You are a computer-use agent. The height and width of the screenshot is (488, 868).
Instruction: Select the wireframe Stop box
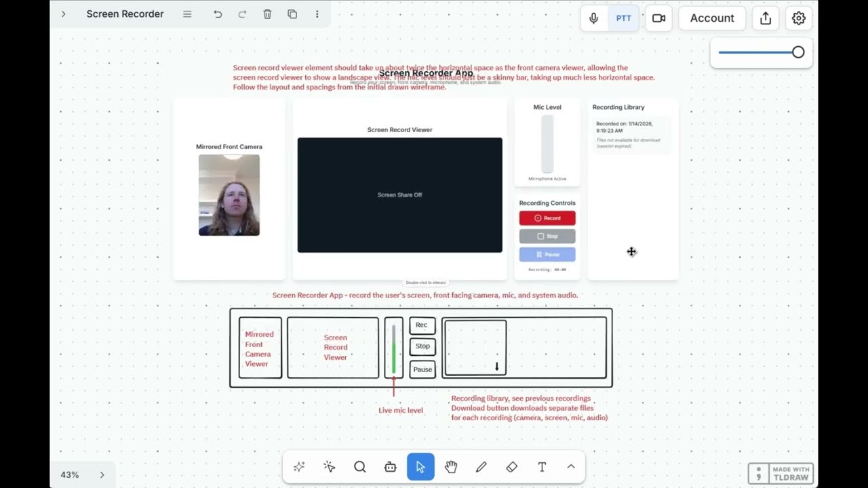coord(422,346)
